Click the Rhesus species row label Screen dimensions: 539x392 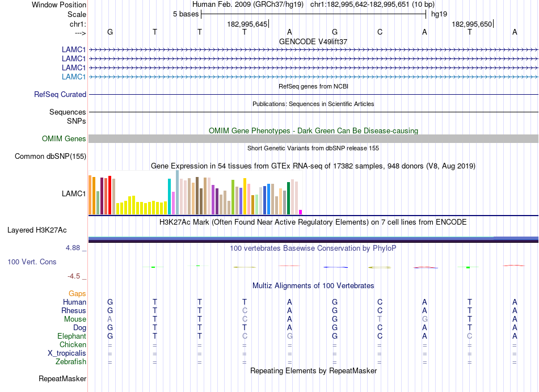[74, 310]
